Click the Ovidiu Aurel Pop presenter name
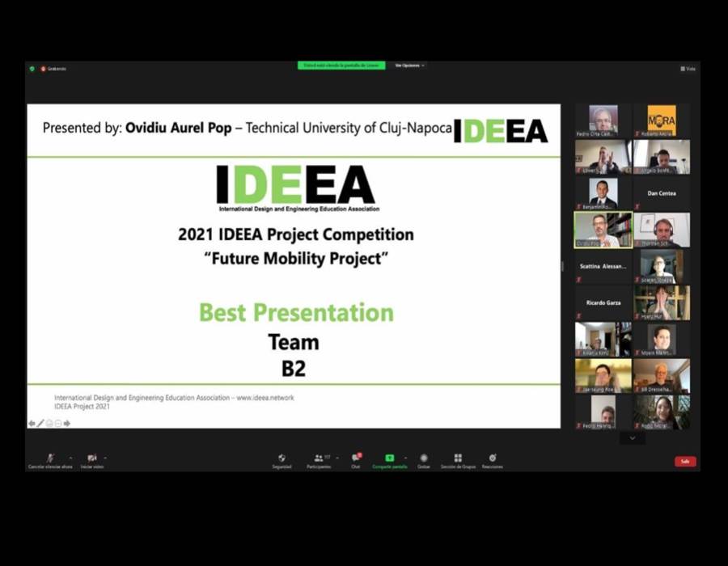 [x=178, y=128]
